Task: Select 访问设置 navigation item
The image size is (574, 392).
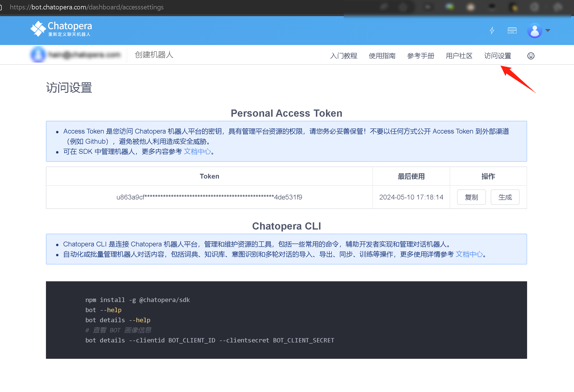Action: (x=498, y=56)
